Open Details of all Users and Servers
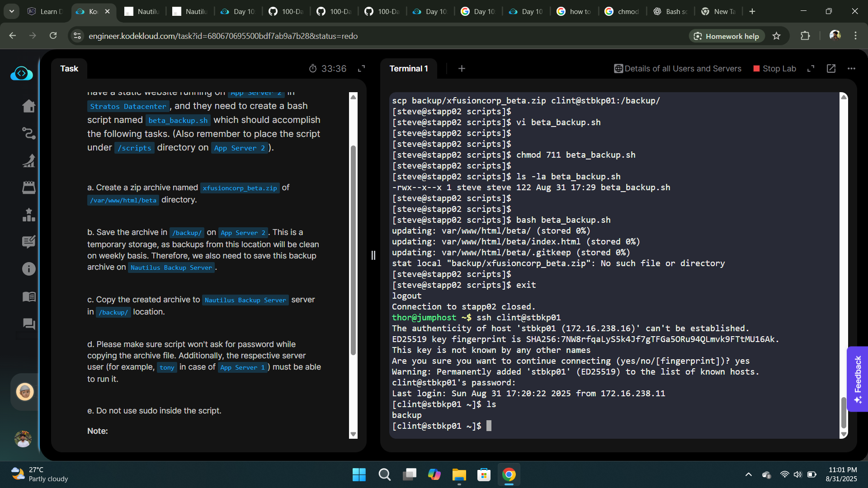The image size is (868, 488). click(x=678, y=69)
